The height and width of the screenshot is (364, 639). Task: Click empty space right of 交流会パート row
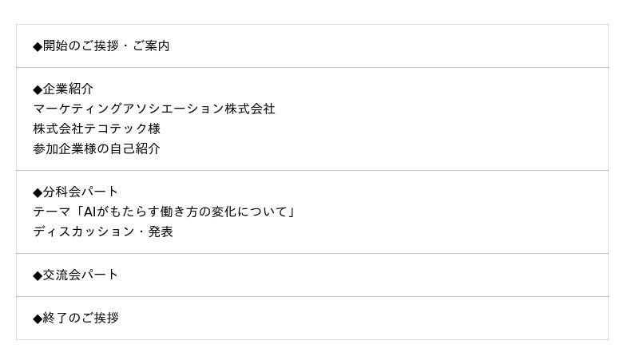click(399, 275)
